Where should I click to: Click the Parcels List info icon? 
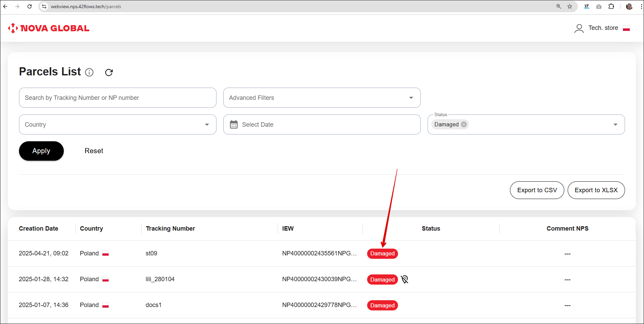[89, 72]
